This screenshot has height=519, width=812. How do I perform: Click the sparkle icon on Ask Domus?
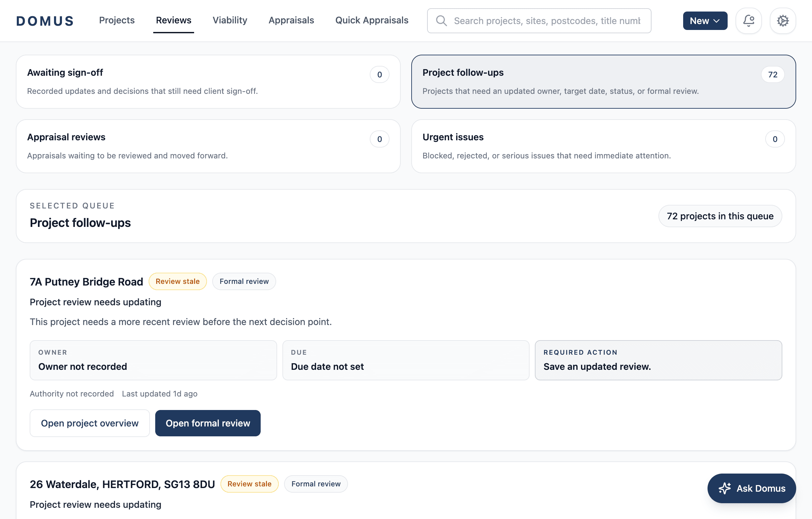724,488
